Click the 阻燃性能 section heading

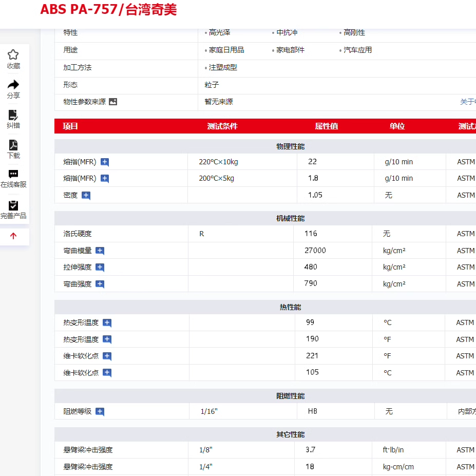click(x=290, y=396)
